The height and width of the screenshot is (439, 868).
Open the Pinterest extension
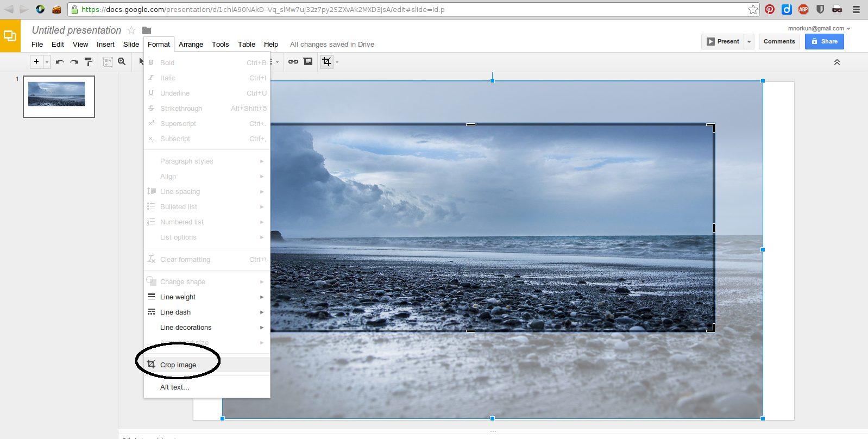(x=770, y=9)
